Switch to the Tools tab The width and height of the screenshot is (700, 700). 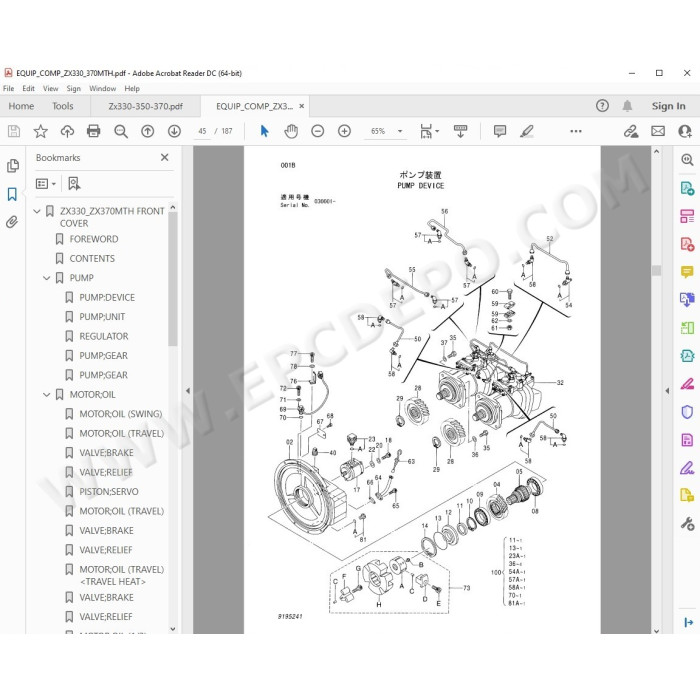(62, 106)
